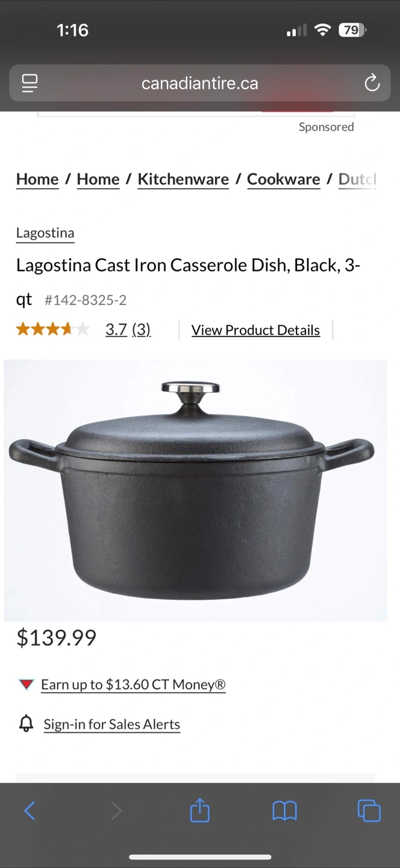Tap the sales alert bell icon
The height and width of the screenshot is (868, 400).
26,723
